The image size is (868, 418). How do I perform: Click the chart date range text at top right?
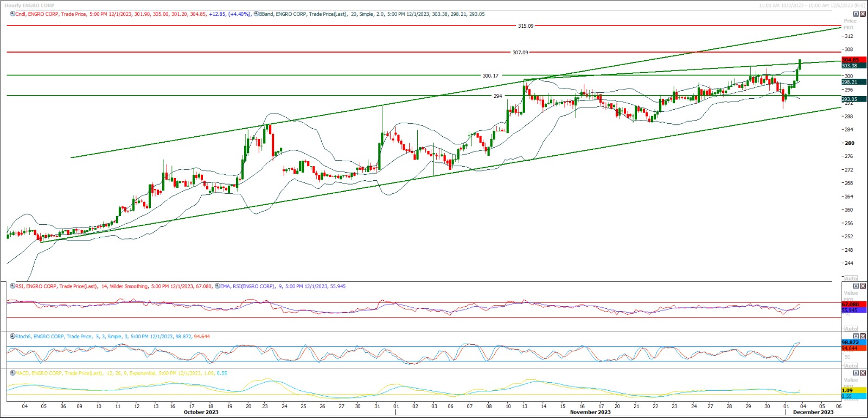(812, 5)
